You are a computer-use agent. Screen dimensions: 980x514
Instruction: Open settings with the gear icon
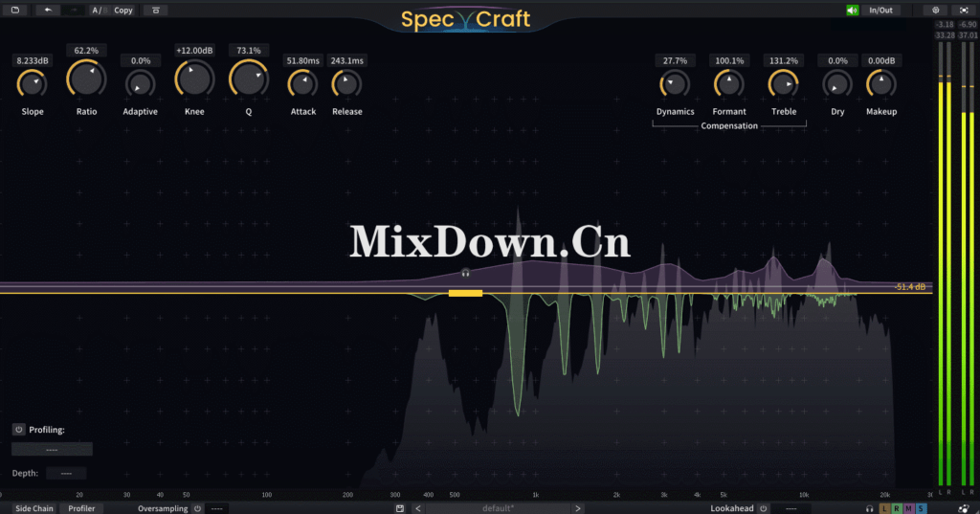[x=936, y=10]
